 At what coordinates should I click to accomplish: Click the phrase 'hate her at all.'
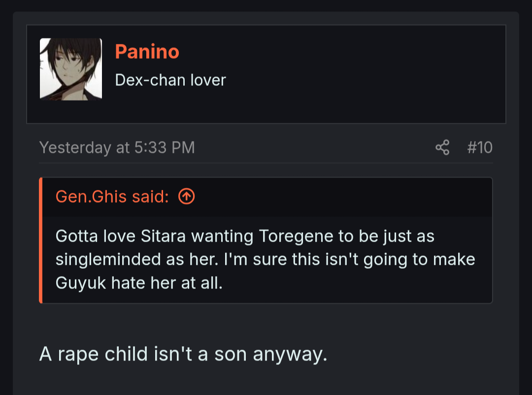click(x=167, y=283)
